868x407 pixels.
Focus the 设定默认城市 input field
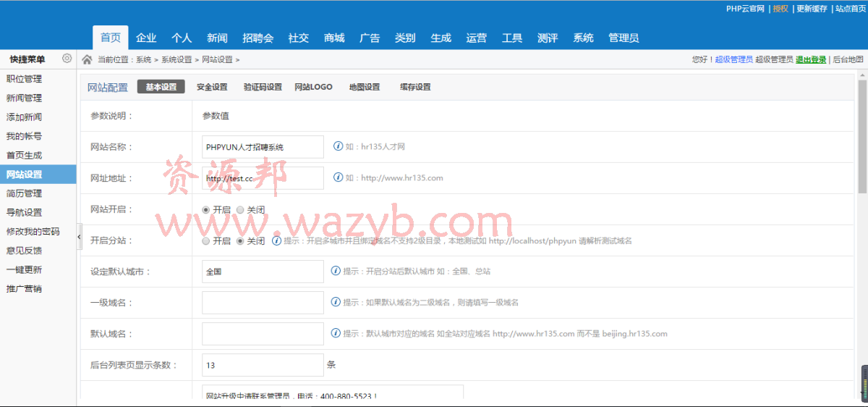263,272
